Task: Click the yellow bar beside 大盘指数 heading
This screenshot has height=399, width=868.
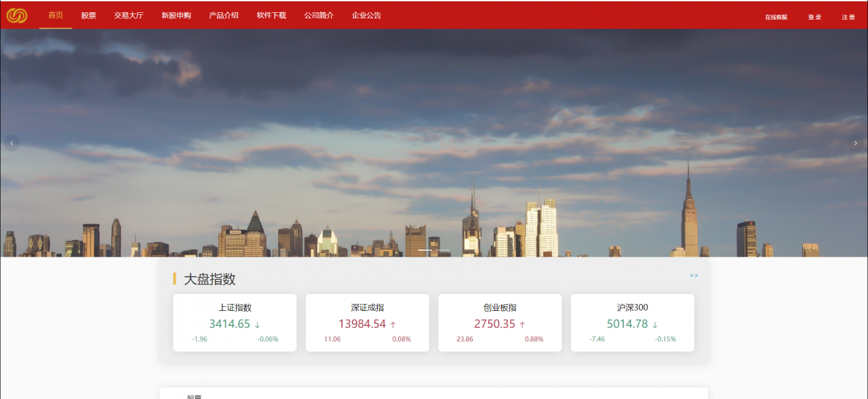Action: pos(174,278)
